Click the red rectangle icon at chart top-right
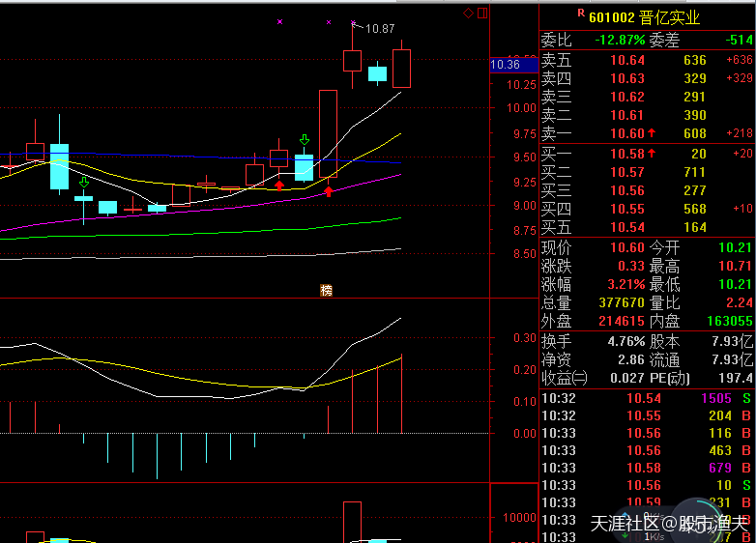The height and width of the screenshot is (543, 756). [481, 13]
